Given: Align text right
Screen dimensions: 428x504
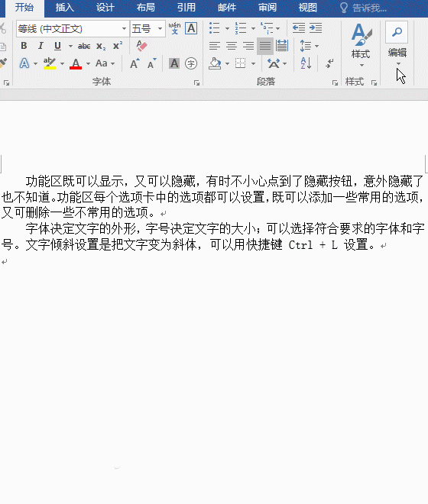Looking at the screenshot, I should click(x=248, y=46).
